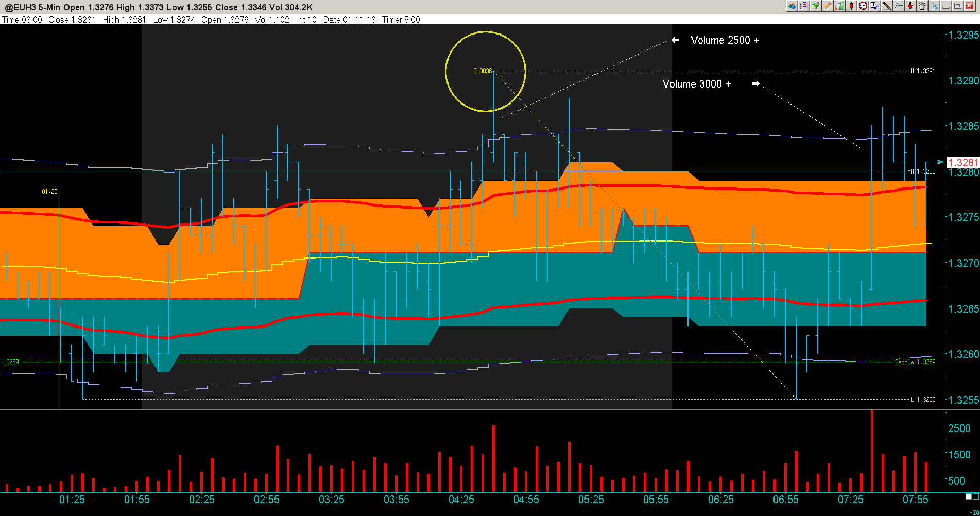Viewport: 980px width, 516px height.
Task: Click the 'Date 01-11-13' info field
Action: pos(349,20)
